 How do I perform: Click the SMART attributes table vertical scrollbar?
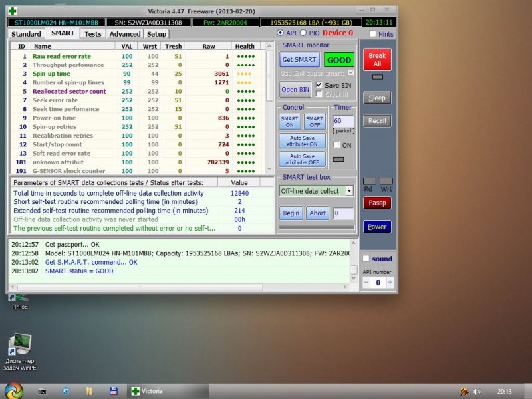pyautogui.click(x=269, y=106)
